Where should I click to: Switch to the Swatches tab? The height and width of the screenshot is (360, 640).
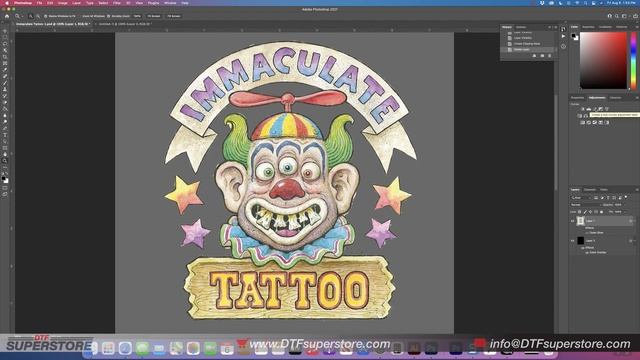[588, 27]
